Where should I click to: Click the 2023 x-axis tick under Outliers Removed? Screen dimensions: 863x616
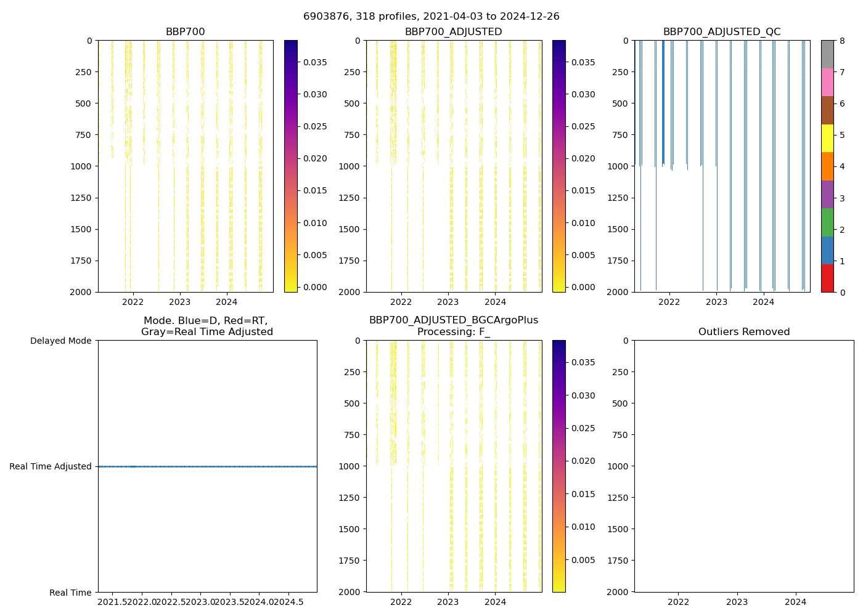pos(737,602)
